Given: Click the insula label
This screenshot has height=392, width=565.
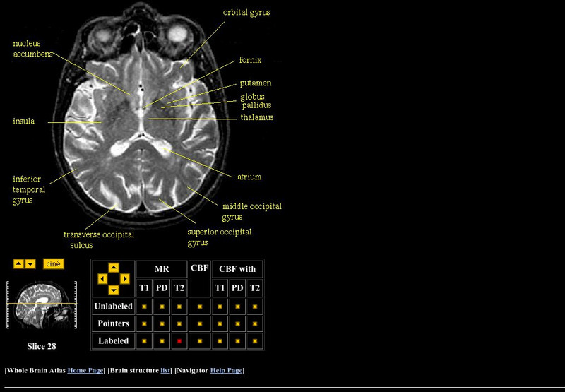Looking at the screenshot, I should pyautogui.click(x=24, y=121).
